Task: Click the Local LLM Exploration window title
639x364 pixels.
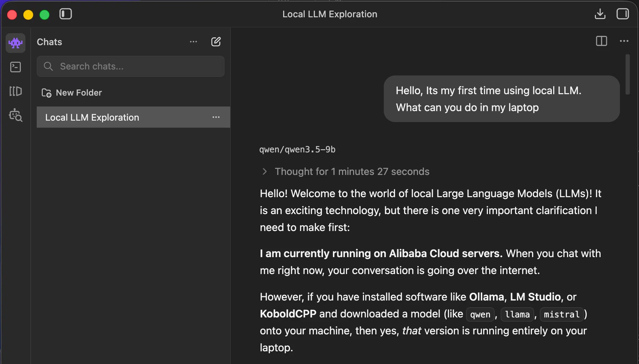Action: 330,14
